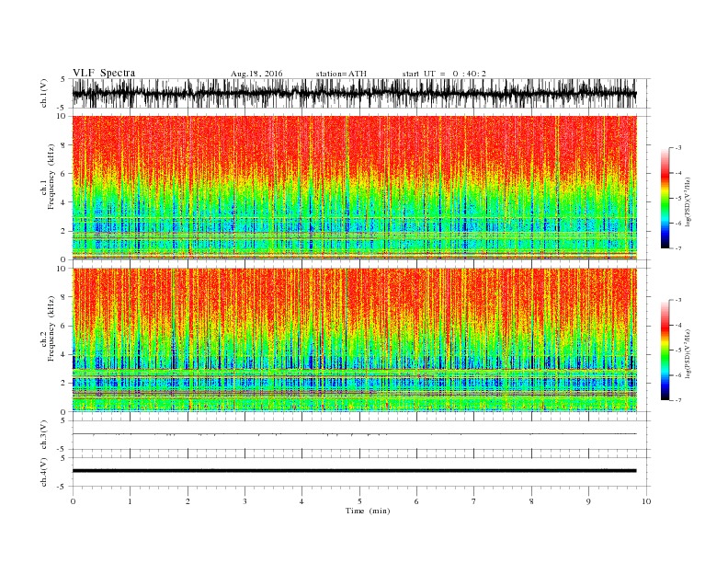This screenshot has width=728, height=563.
Task: Click the ch.2 "Frequency (kHz)" axis label
Action: [x=51, y=329]
